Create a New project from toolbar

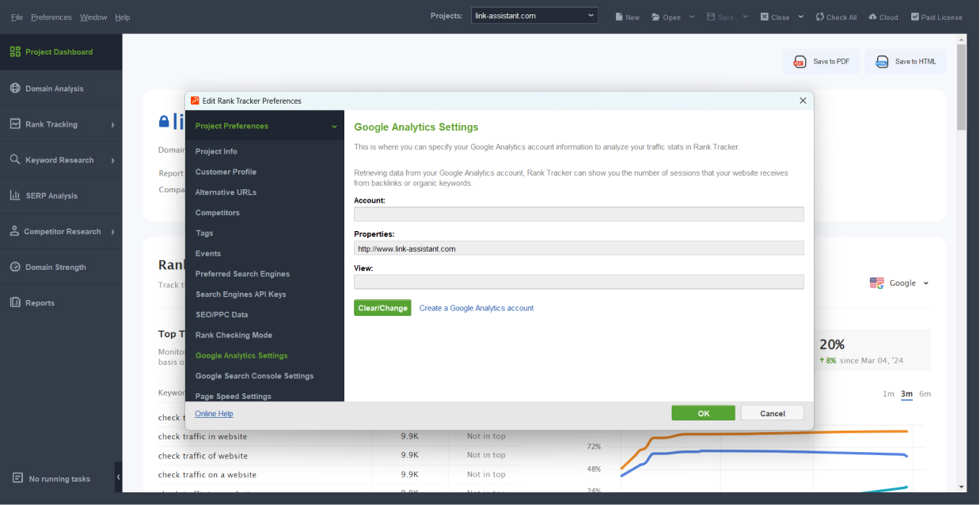coord(627,17)
